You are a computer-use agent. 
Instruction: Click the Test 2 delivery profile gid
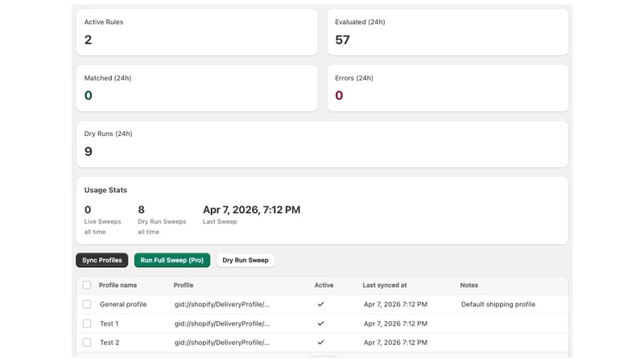[222, 343]
